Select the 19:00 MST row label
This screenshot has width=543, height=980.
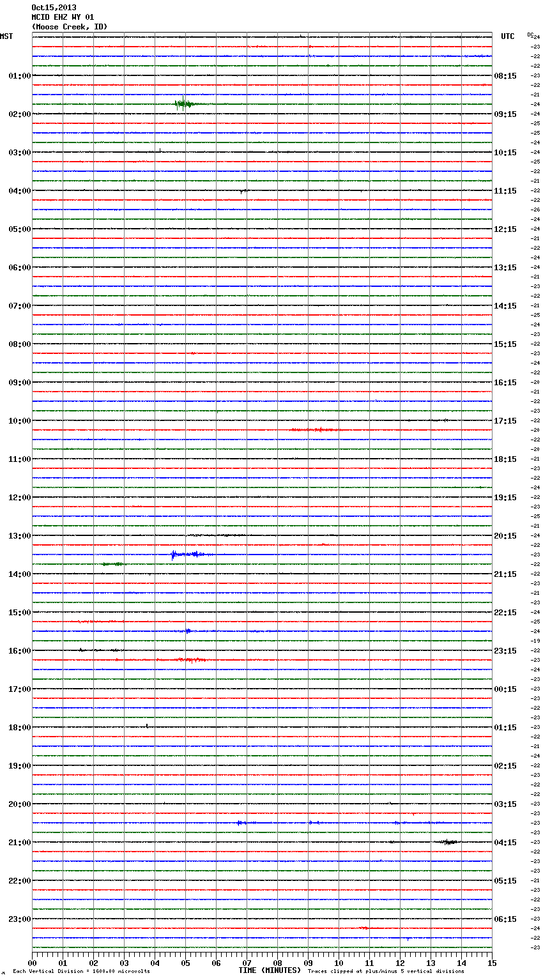click(20, 766)
